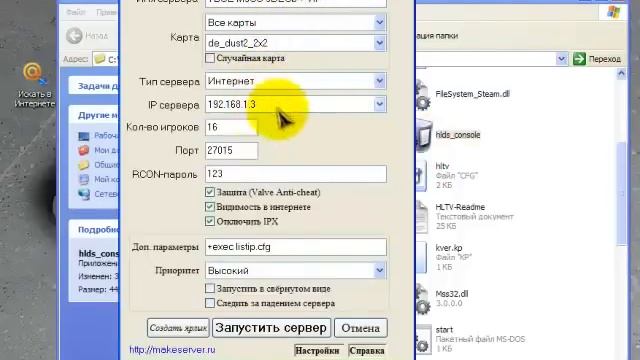Click the kver.kp file name label

(449, 248)
